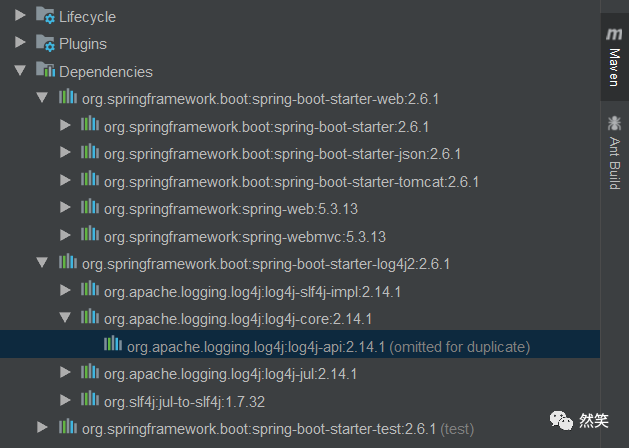
Task: Expand the Lifecycle node
Action: [x=20, y=16]
